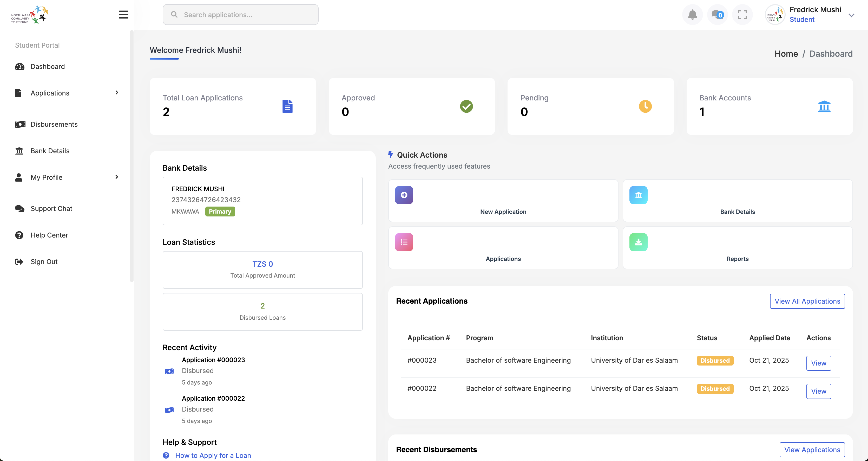Toggle the sidebar hamburger menu

(124, 15)
